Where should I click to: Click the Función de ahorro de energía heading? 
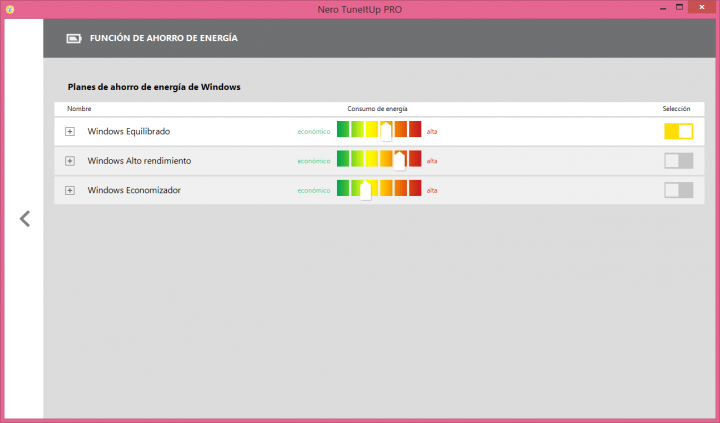(163, 38)
